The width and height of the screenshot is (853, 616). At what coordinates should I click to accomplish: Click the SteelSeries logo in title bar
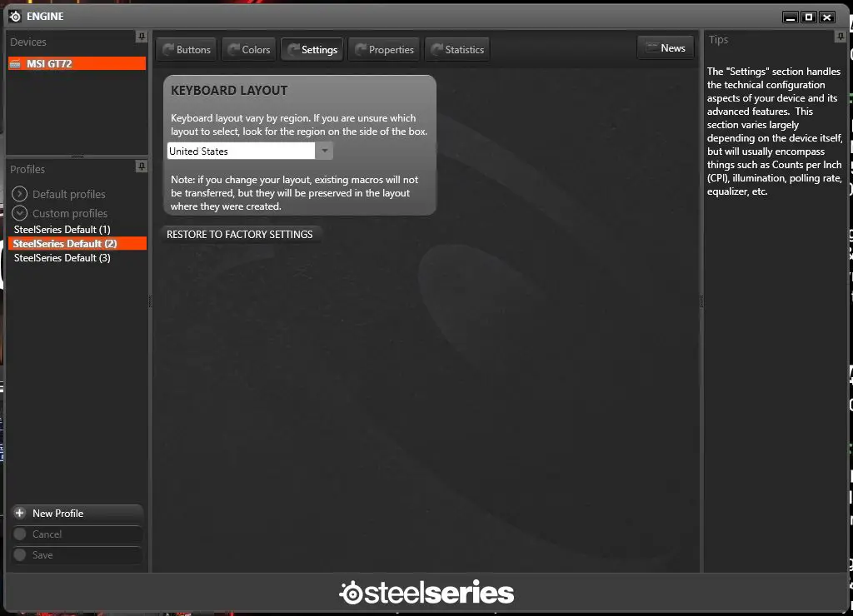[x=15, y=17]
